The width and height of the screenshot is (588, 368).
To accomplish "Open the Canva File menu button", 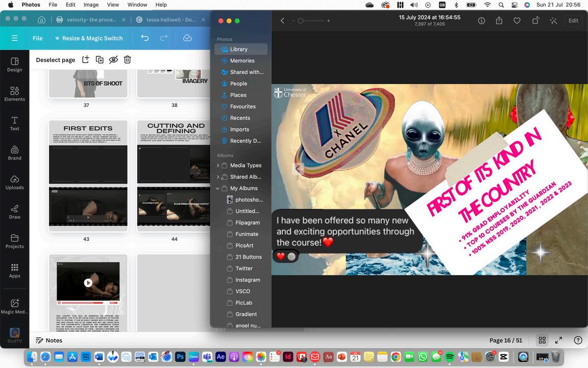I will pos(37,38).
